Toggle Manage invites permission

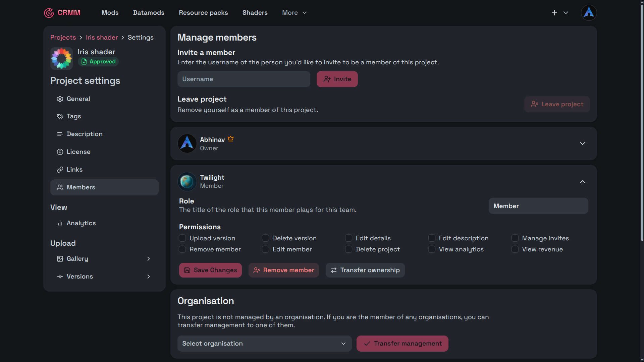coord(515,238)
